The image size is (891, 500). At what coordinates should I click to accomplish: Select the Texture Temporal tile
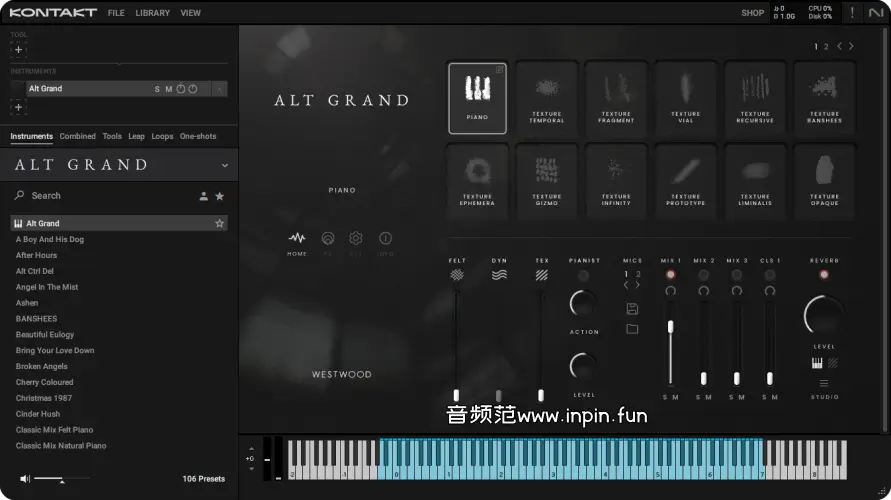[547, 98]
